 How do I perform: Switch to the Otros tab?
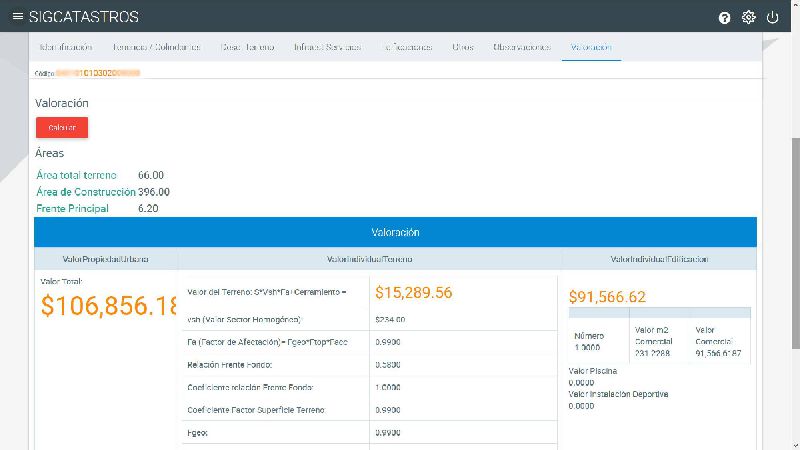point(462,47)
